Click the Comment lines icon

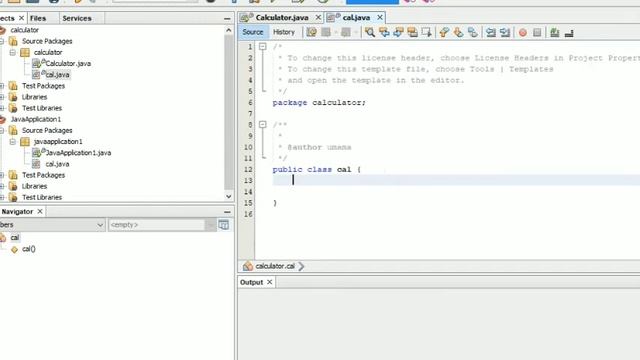[554, 32]
